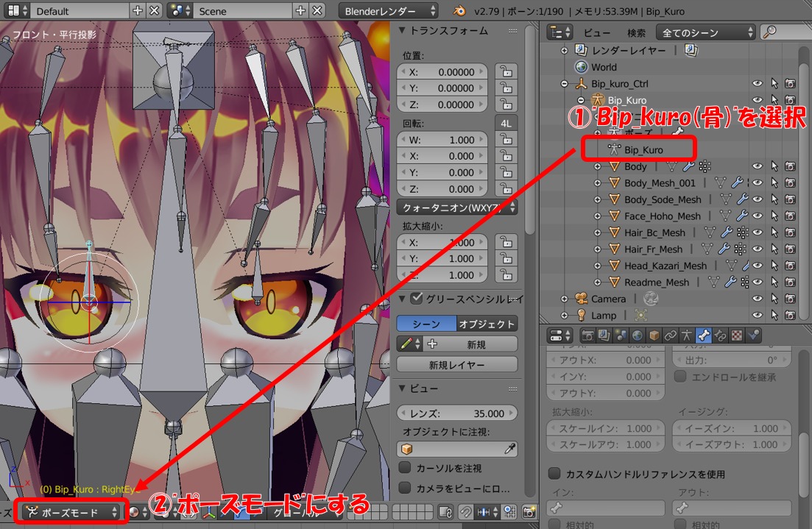The width and height of the screenshot is (812, 529).
Task: Open the クォータニオン rotation mode dropdown
Action: [456, 207]
